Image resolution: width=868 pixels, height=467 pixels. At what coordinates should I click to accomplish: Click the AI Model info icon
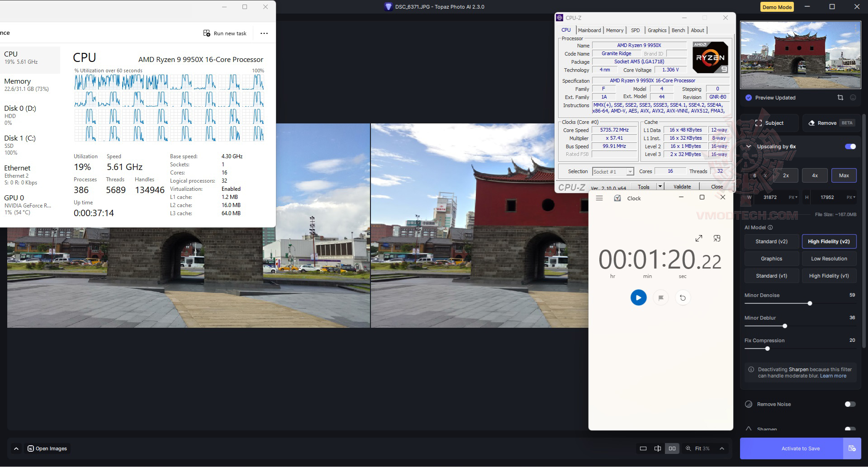[x=770, y=227]
